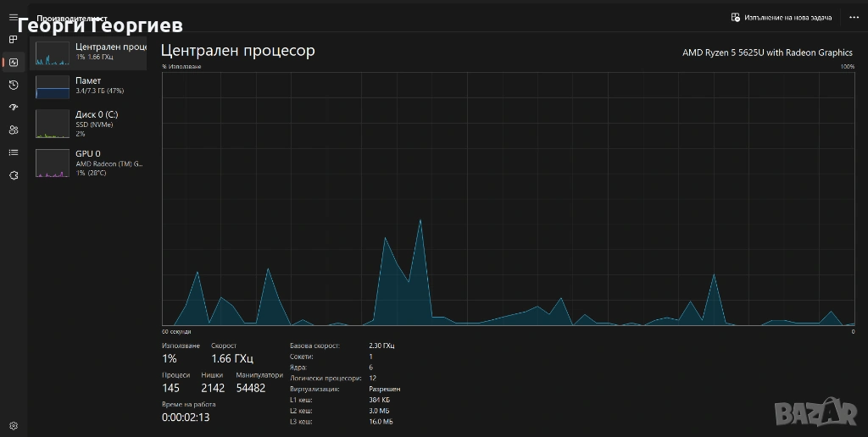Click the CPU utilization graph area
This screenshot has height=437, width=868.
[x=508, y=198]
